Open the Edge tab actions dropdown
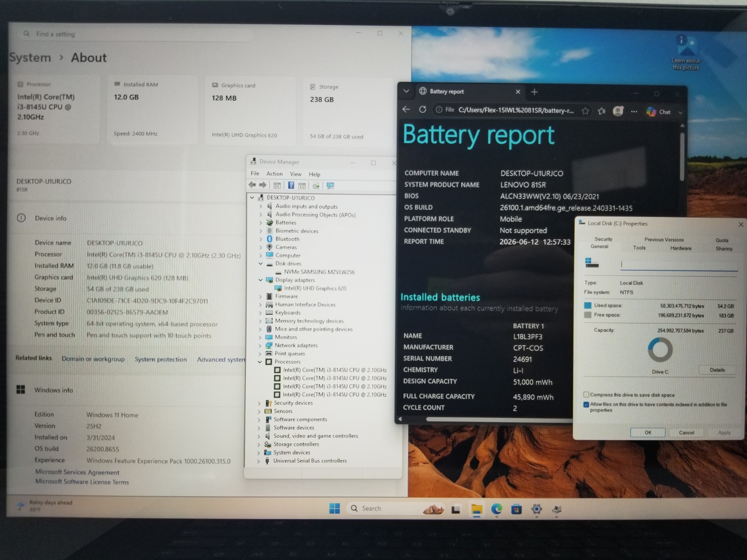Image resolution: width=747 pixels, height=560 pixels. pyautogui.click(x=406, y=91)
